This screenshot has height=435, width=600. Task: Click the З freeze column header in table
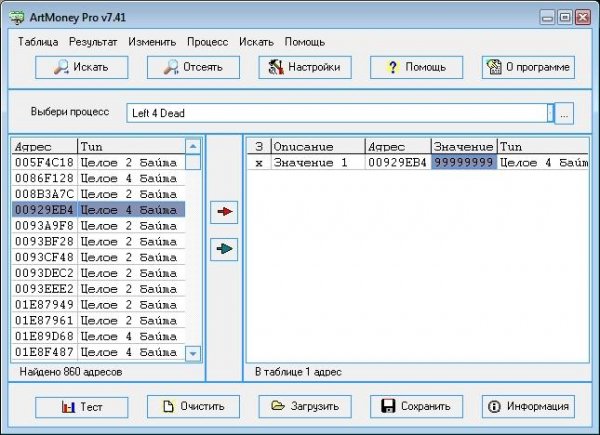(x=259, y=147)
